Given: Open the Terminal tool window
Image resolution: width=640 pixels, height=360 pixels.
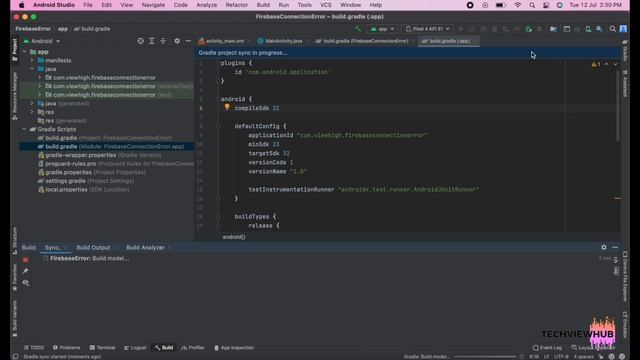Looking at the screenshot, I should click(102, 348).
